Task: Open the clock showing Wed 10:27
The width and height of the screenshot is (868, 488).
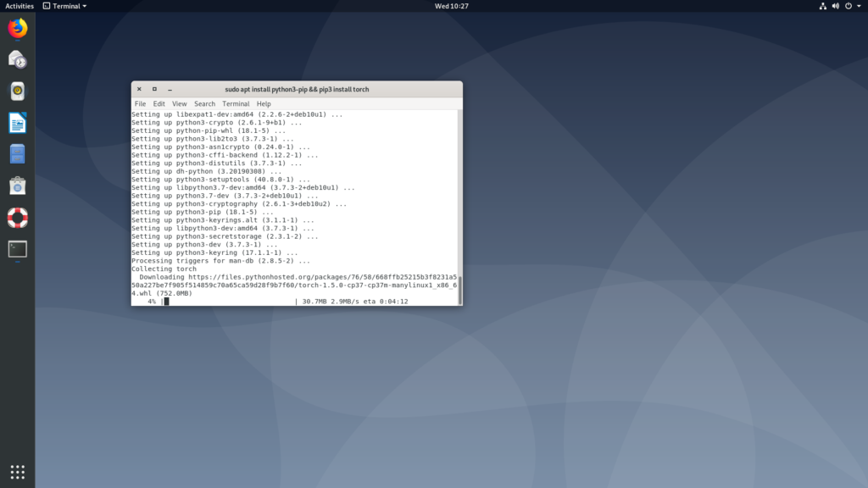Action: tap(451, 6)
